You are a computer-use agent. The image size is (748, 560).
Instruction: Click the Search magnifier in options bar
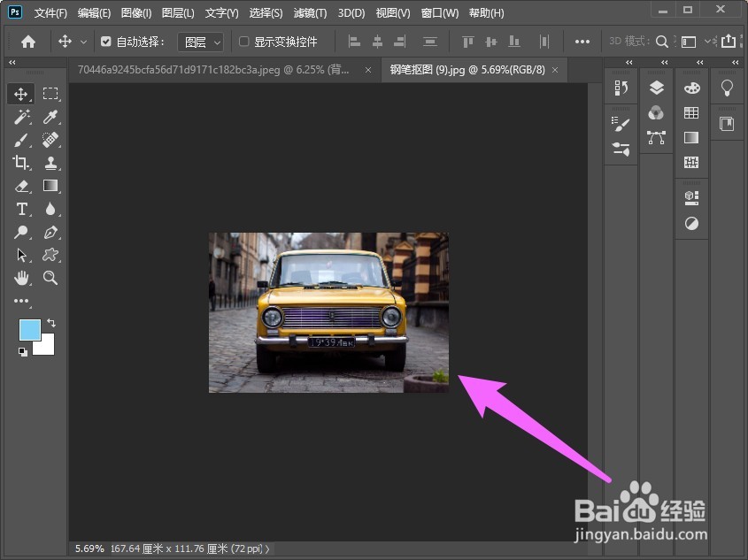[x=661, y=42]
